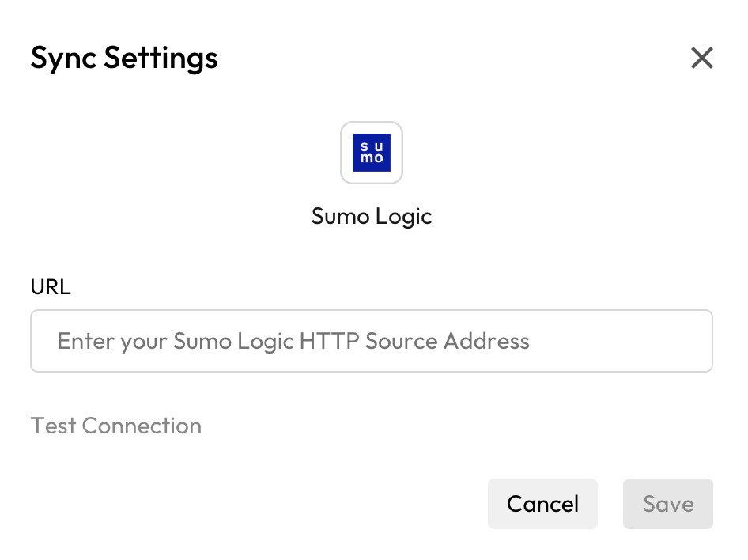Attempt saving the sync settings

(668, 504)
